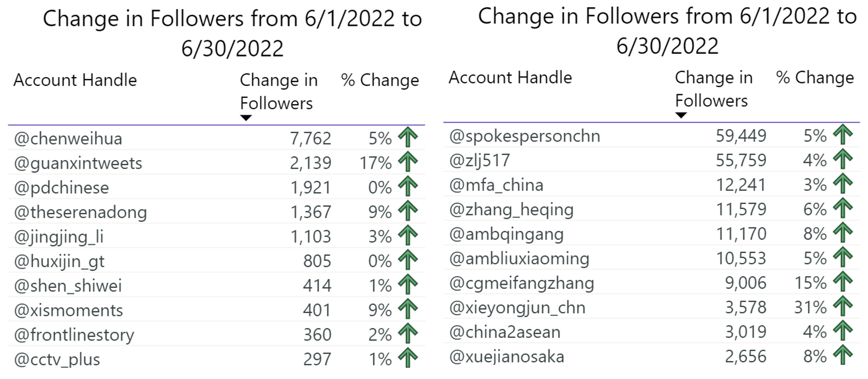868x379 pixels.
Task: Click the up arrow next to @spokespersonchn
Action: click(843, 135)
